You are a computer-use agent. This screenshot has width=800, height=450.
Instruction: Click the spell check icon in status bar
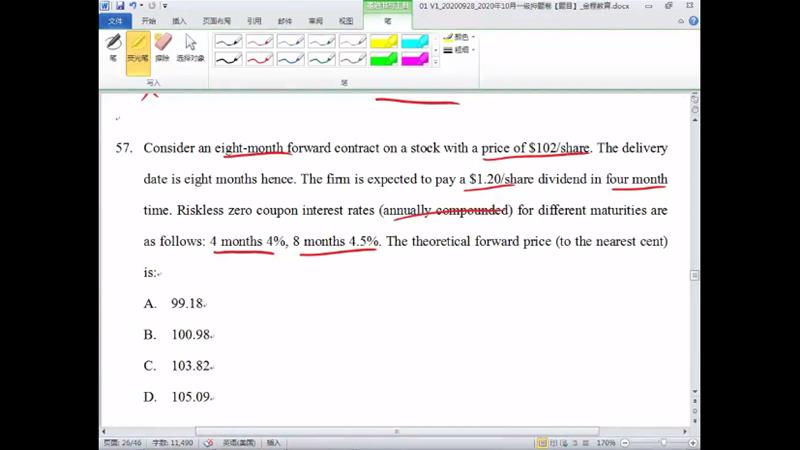pyautogui.click(x=209, y=442)
